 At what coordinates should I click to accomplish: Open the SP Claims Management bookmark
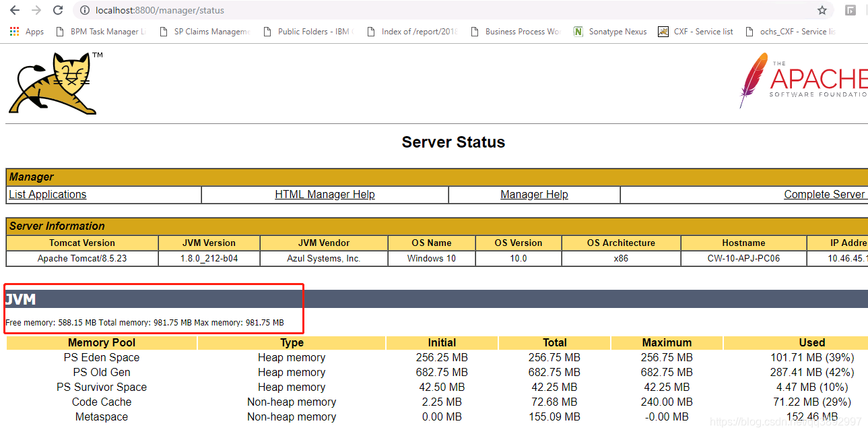205,31
